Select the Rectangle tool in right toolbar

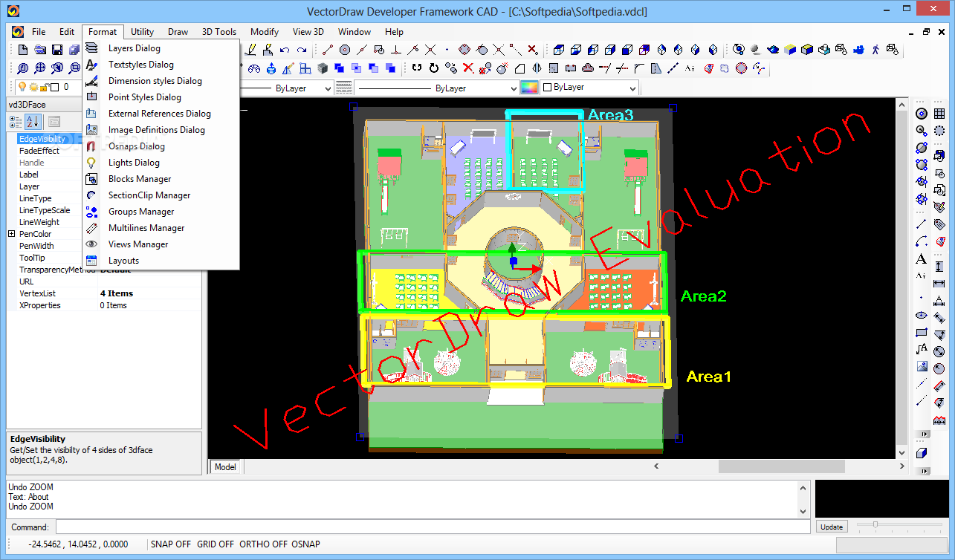coord(922,332)
